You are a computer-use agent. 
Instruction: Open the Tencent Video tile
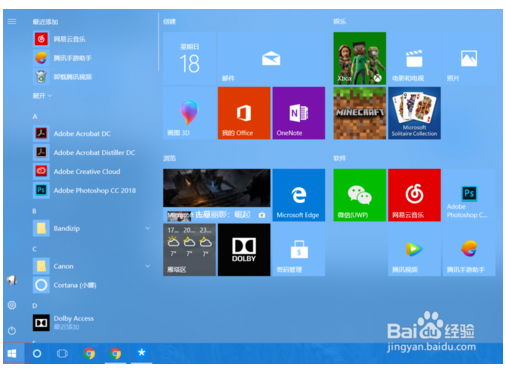[x=414, y=250]
